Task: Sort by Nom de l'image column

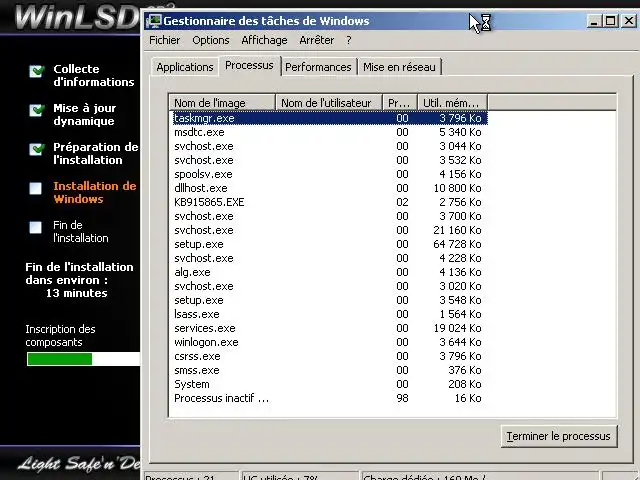Action: coord(222,103)
